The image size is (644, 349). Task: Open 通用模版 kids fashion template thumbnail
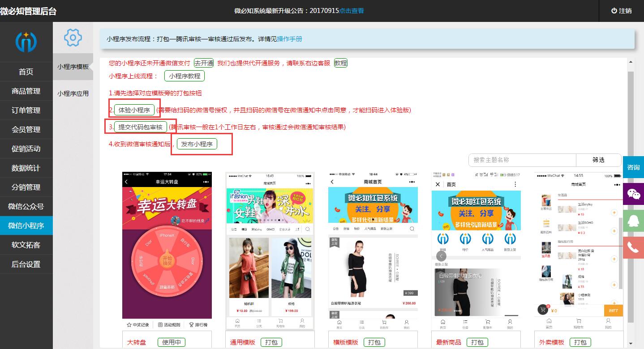click(x=270, y=251)
